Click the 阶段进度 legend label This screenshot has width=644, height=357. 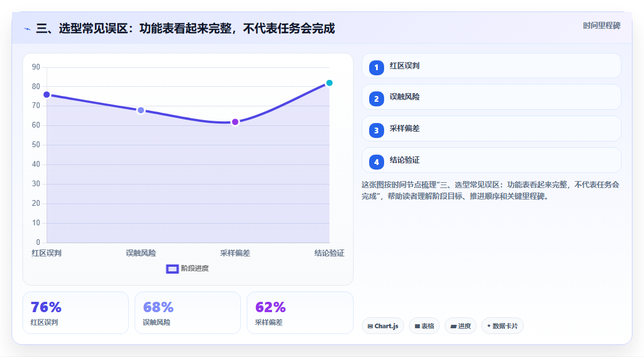[x=195, y=268]
